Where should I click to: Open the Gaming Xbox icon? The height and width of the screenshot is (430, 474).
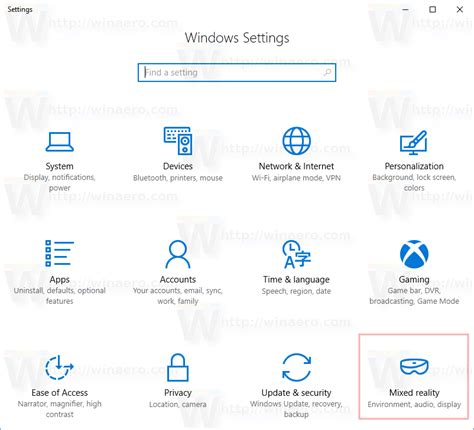[x=414, y=254]
